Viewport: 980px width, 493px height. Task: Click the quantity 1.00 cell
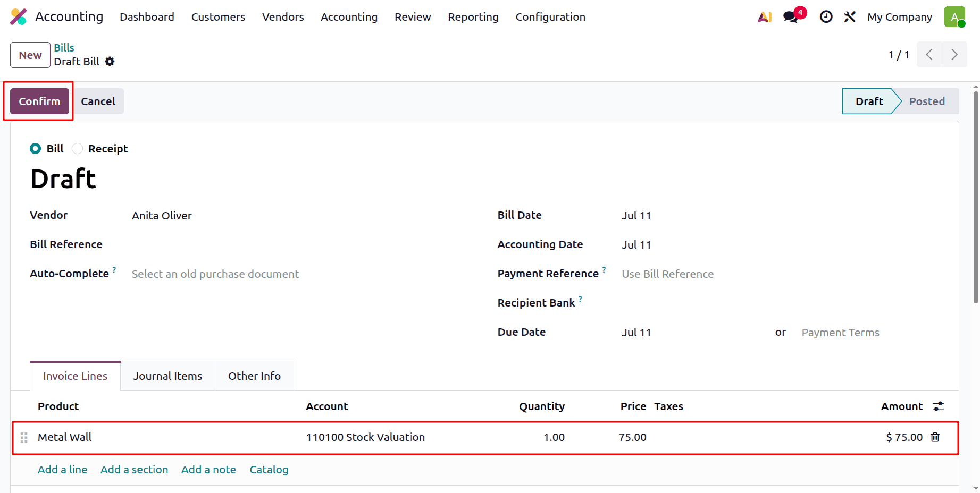point(554,437)
